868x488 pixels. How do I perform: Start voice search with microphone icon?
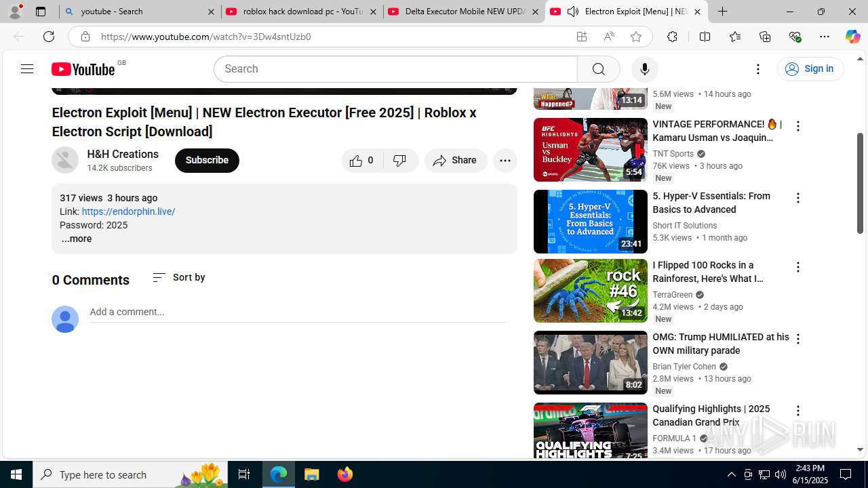coord(644,68)
